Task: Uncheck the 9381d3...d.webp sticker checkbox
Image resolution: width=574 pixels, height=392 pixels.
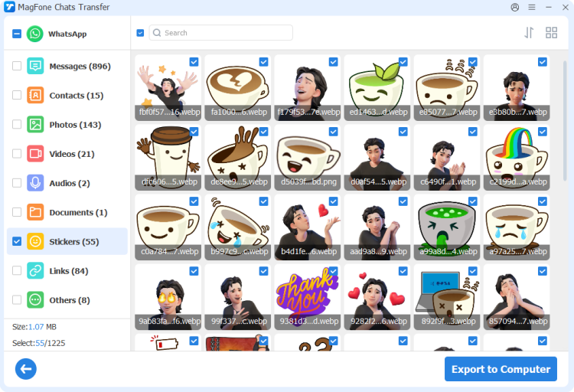Action: click(x=333, y=271)
